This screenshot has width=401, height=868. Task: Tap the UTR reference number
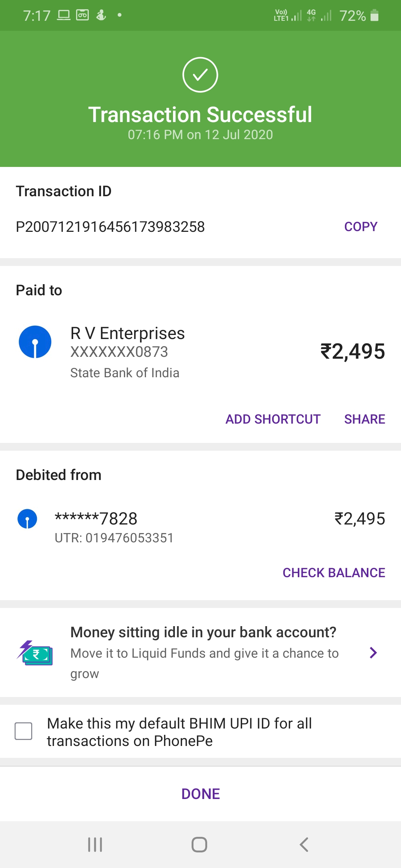point(114,538)
